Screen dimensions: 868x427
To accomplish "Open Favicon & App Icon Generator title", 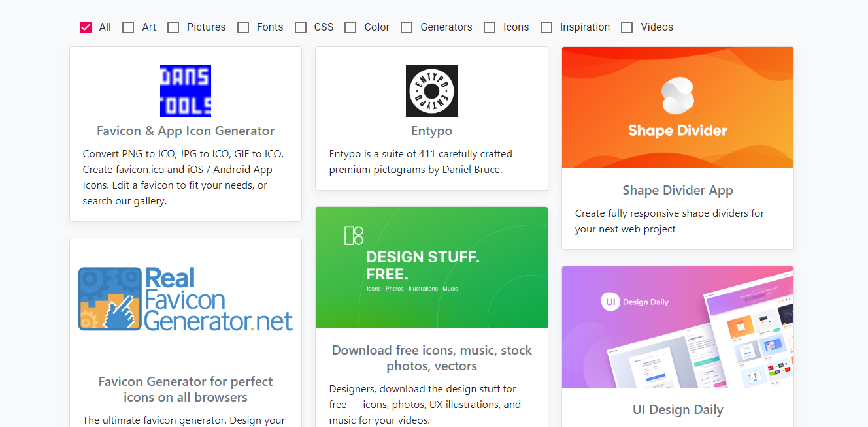I will point(186,131).
